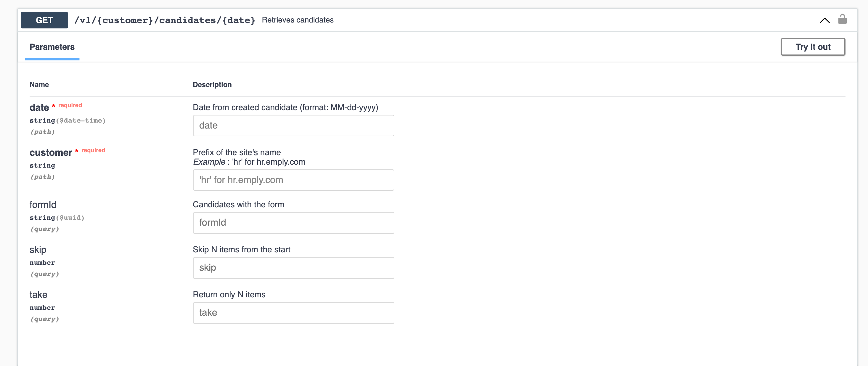Screen dimensions: 868x366
Task: Select the Parameters tab
Action: (x=52, y=47)
